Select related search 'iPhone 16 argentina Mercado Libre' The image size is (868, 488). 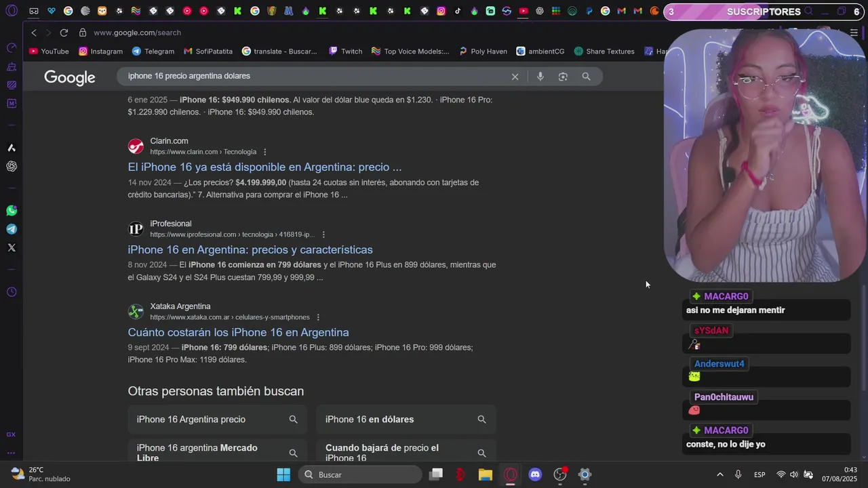[x=217, y=450]
